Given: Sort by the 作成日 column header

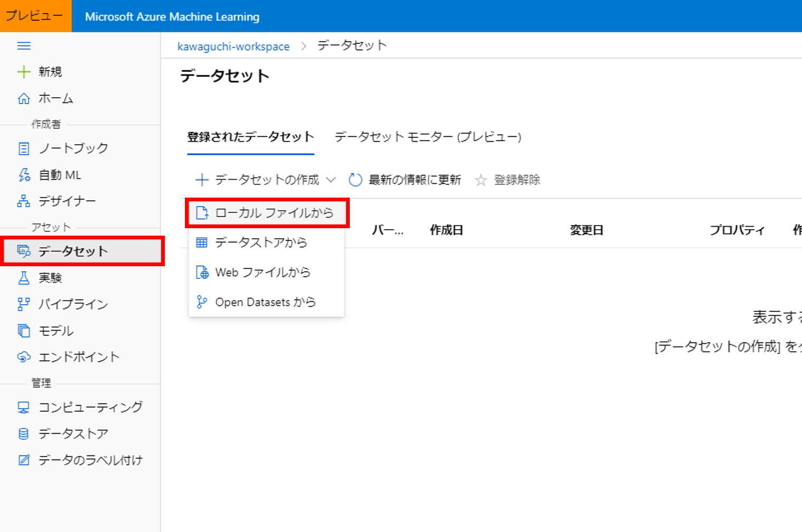Looking at the screenshot, I should tap(446, 230).
